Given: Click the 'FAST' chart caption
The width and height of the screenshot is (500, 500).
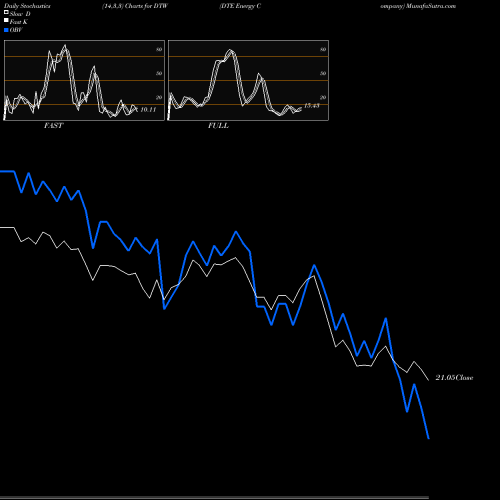Looking at the screenshot, I should point(53,126).
